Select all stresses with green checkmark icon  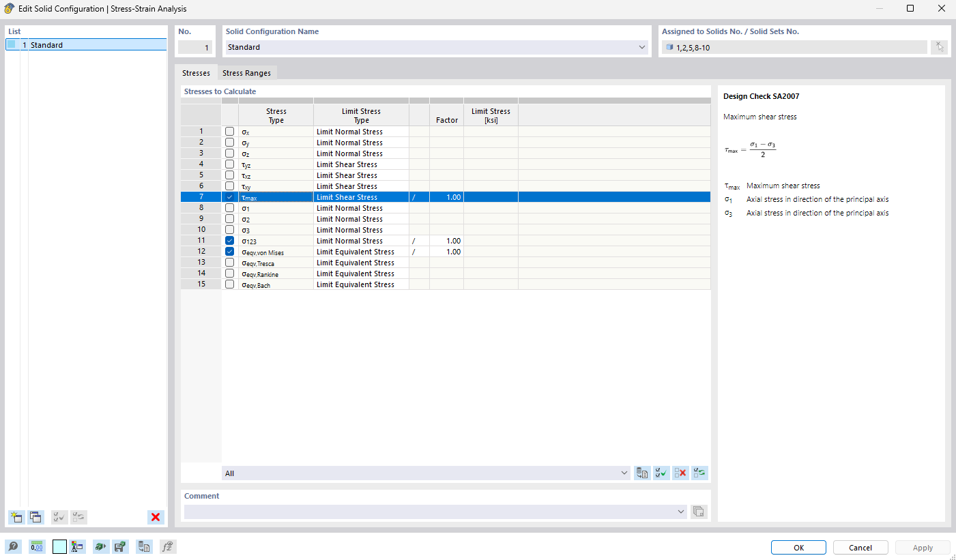tap(661, 472)
